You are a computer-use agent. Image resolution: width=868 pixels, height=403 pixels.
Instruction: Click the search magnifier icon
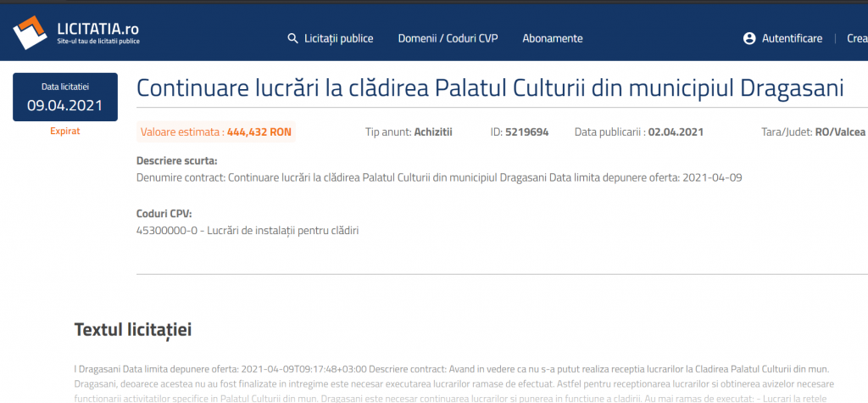tap(293, 38)
